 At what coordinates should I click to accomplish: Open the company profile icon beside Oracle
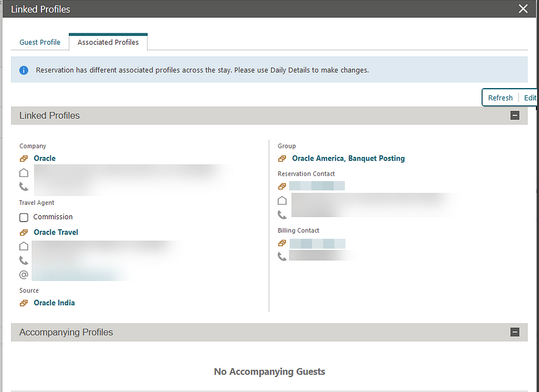[24, 158]
